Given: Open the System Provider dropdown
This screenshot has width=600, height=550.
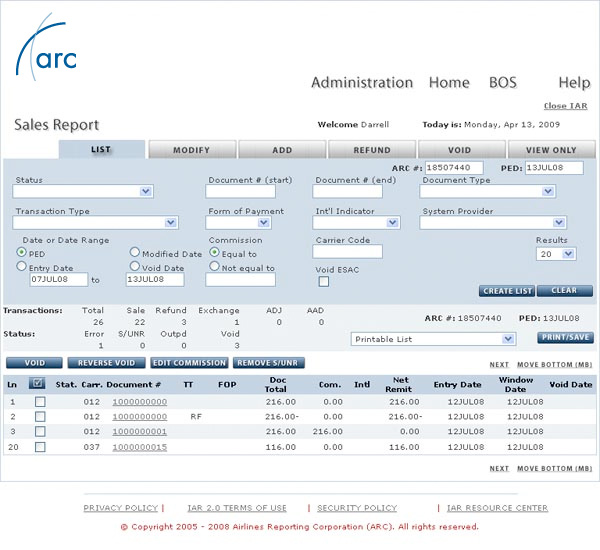Looking at the screenshot, I should (493, 223).
